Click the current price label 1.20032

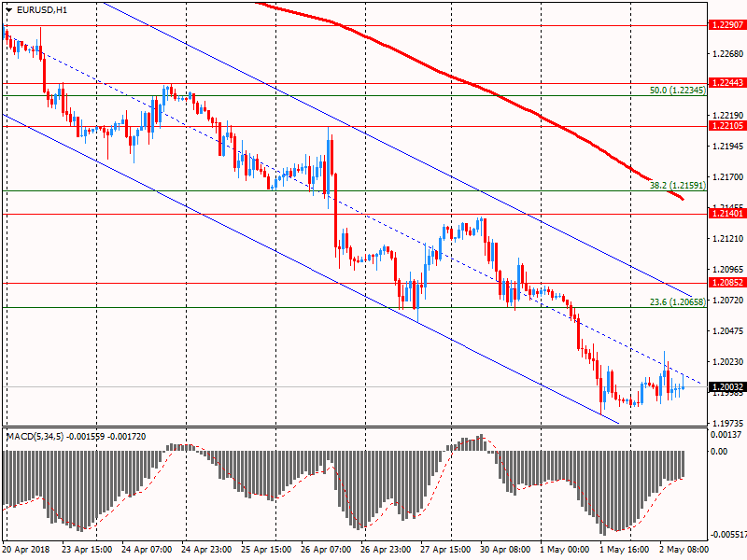727,387
